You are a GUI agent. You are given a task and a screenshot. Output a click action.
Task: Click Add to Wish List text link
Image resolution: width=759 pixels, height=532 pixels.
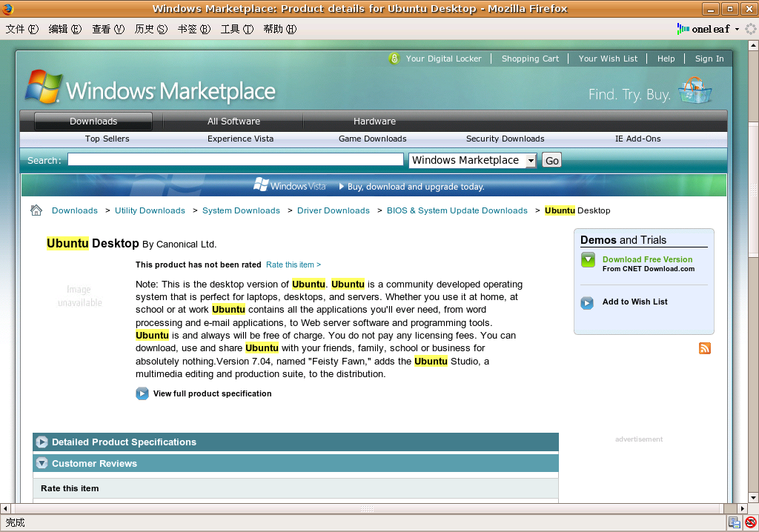pyautogui.click(x=634, y=302)
